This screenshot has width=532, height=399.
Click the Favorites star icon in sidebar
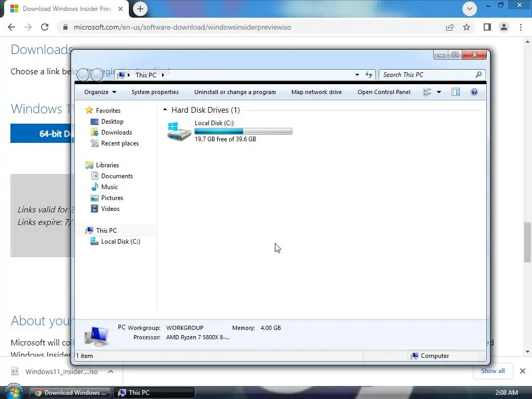[x=89, y=110]
